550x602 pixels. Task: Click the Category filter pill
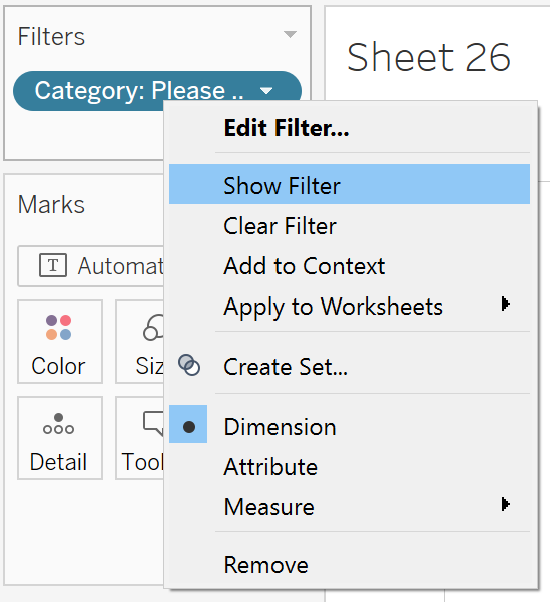[x=138, y=91]
